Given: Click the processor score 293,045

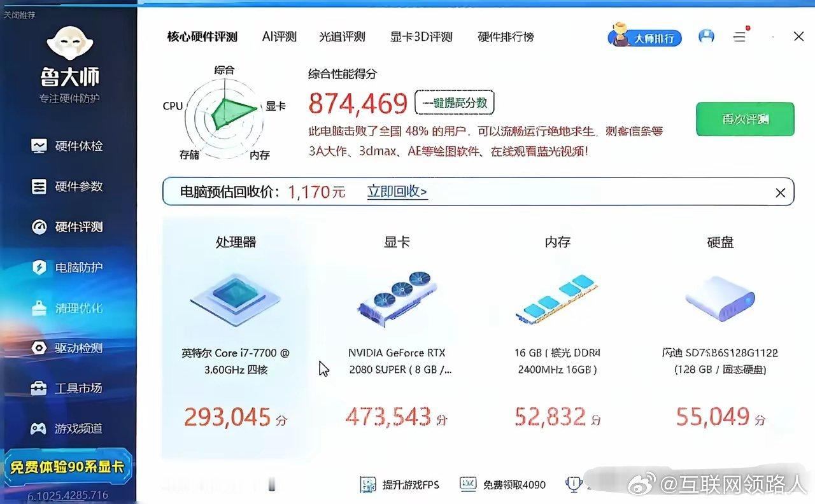Looking at the screenshot, I should (236, 417).
